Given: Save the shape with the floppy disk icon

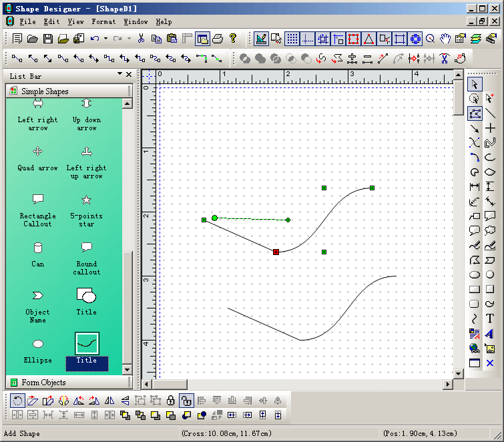Looking at the screenshot, I should click(x=48, y=39).
